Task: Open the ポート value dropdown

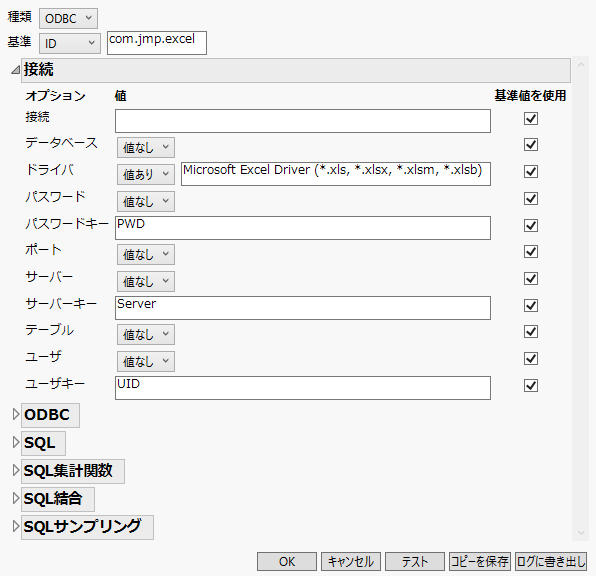Action: tap(146, 255)
